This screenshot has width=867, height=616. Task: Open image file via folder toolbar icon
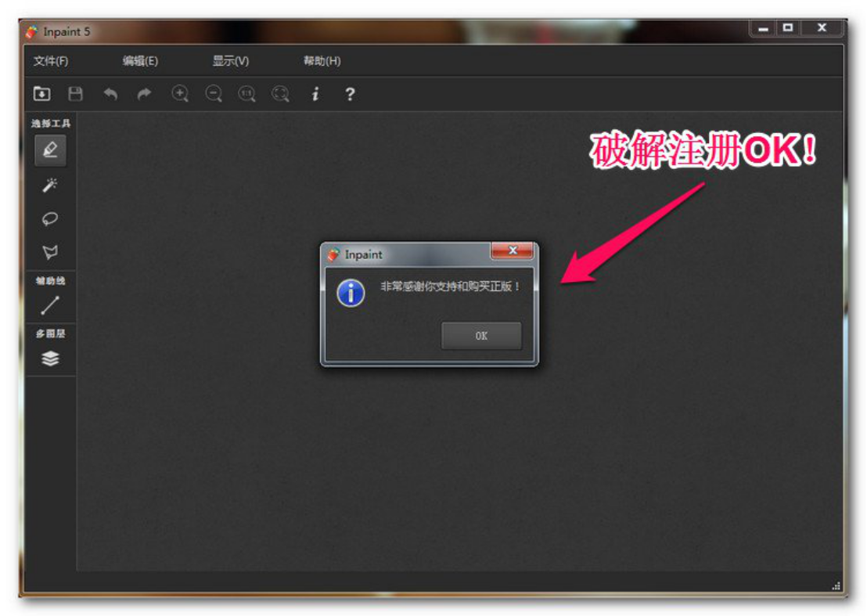(x=42, y=94)
